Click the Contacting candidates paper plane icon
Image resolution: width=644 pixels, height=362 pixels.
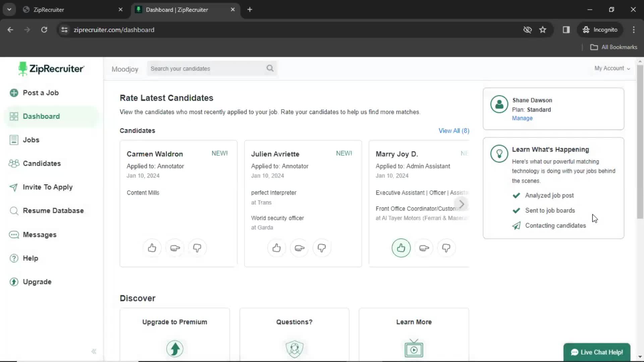[x=516, y=226]
